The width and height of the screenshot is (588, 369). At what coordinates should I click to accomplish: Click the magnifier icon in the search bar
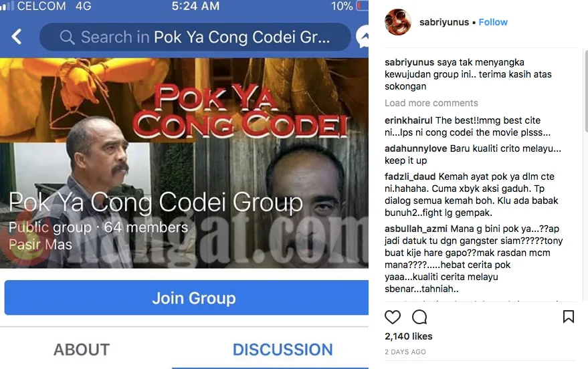pyautogui.click(x=67, y=37)
